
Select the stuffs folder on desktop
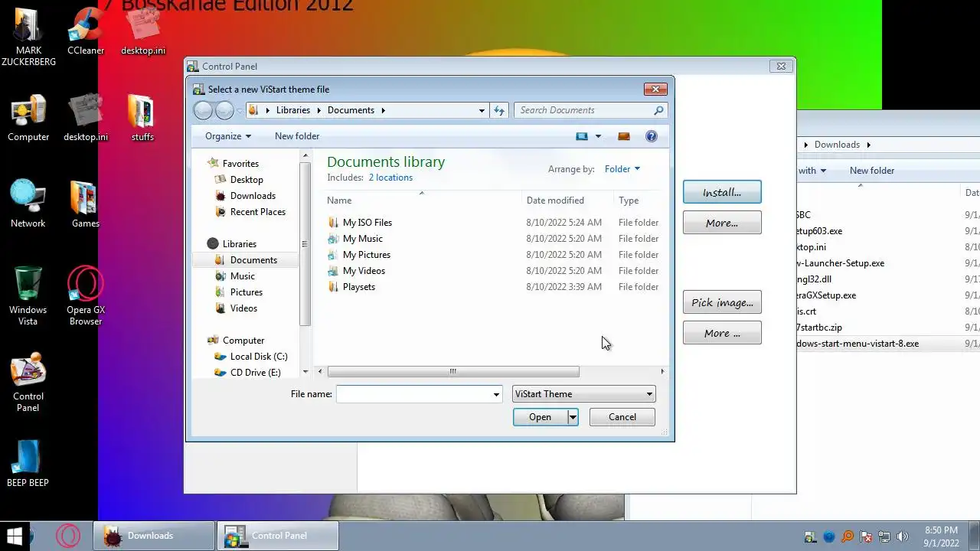click(x=142, y=118)
